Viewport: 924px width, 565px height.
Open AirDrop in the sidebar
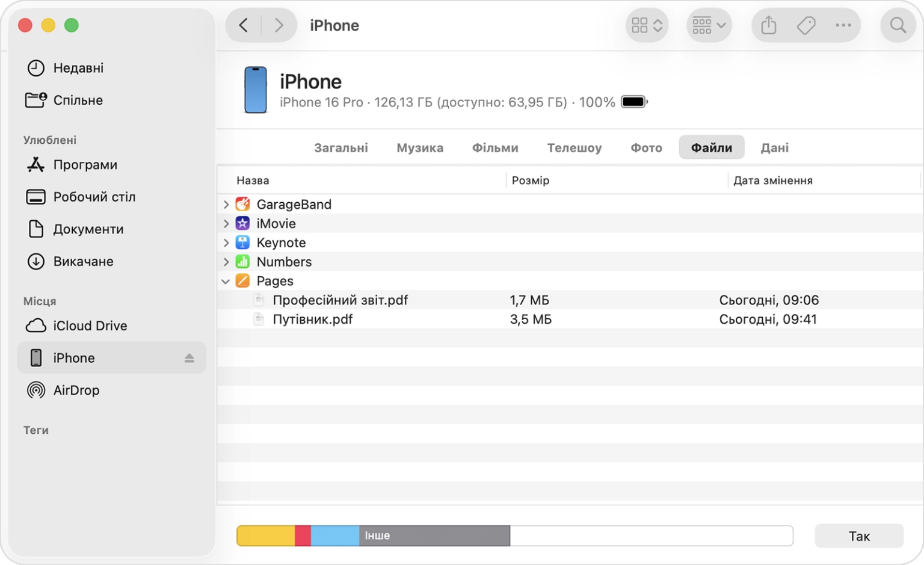pyautogui.click(x=112, y=390)
